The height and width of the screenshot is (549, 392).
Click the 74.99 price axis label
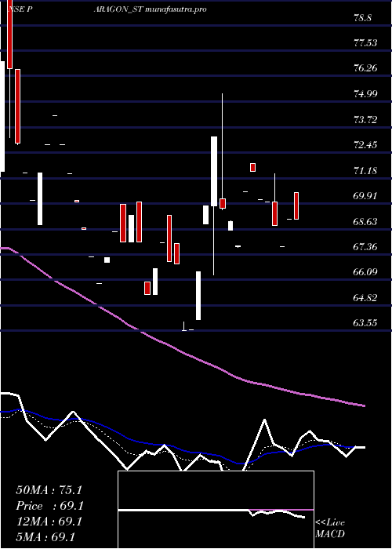(x=365, y=94)
